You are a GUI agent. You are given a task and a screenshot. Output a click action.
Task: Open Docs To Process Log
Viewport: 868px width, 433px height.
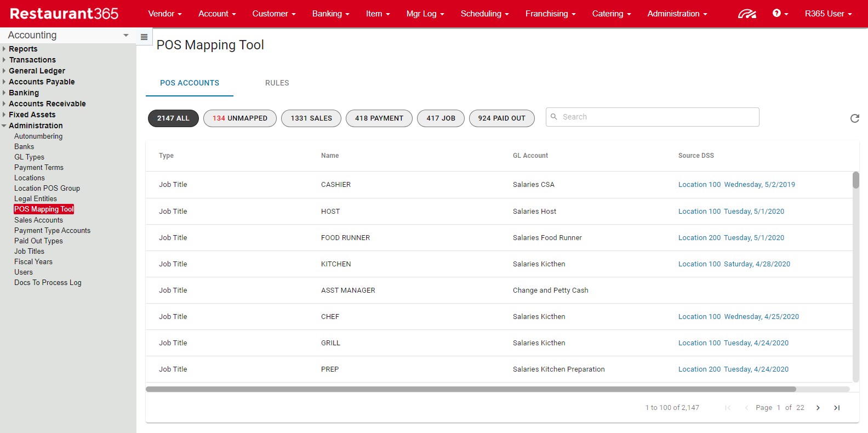click(48, 283)
